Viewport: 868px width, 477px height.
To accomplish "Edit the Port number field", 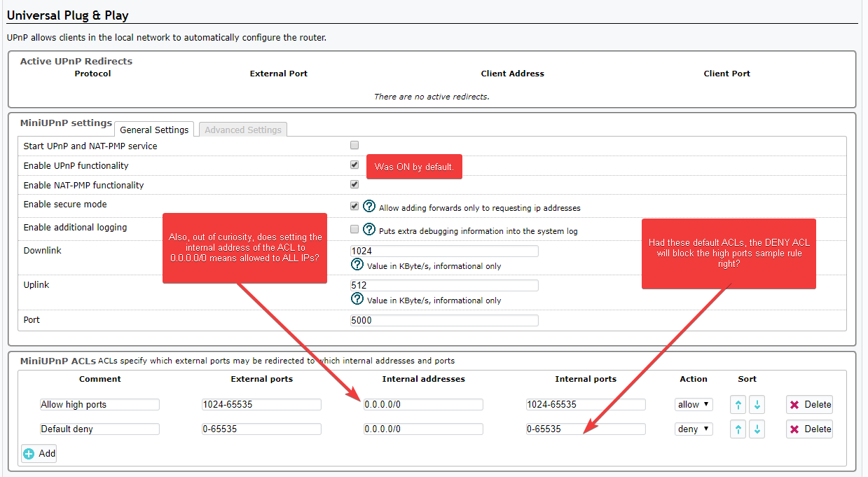I will tap(444, 320).
